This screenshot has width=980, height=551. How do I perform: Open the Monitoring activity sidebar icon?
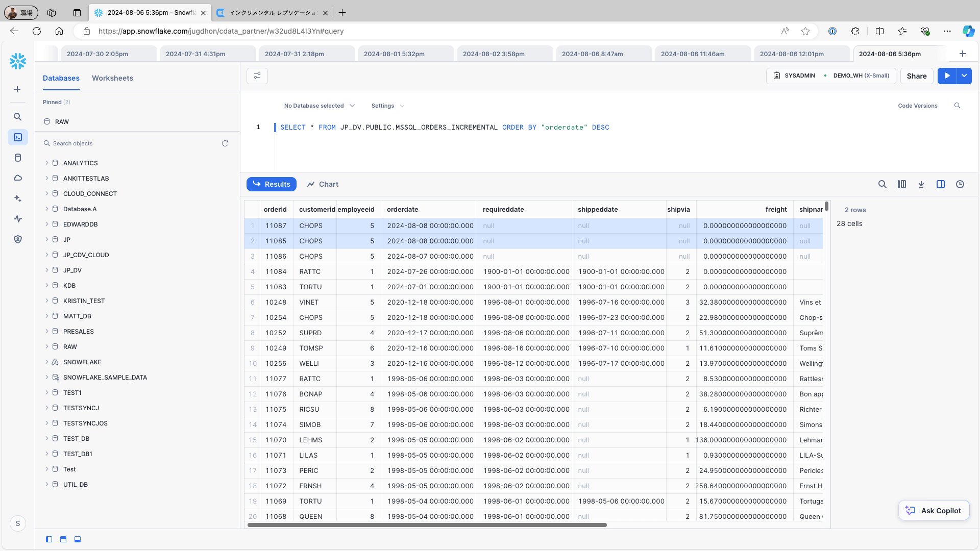pos(18,219)
